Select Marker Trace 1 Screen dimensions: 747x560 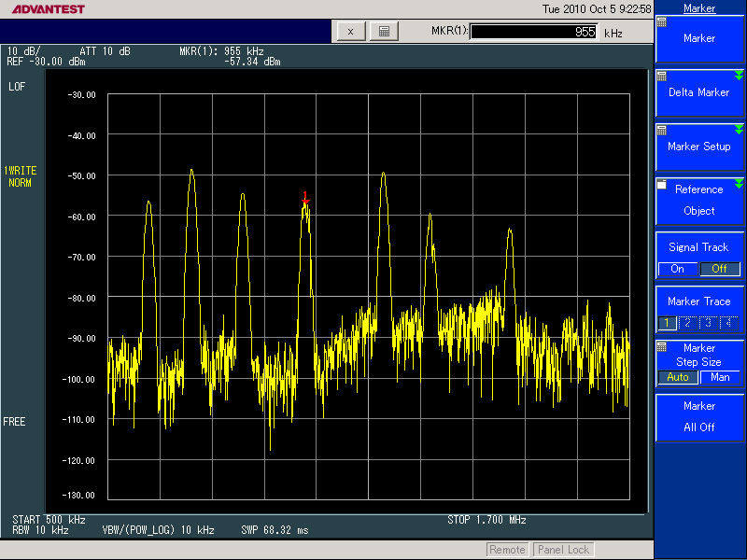pyautogui.click(x=668, y=323)
